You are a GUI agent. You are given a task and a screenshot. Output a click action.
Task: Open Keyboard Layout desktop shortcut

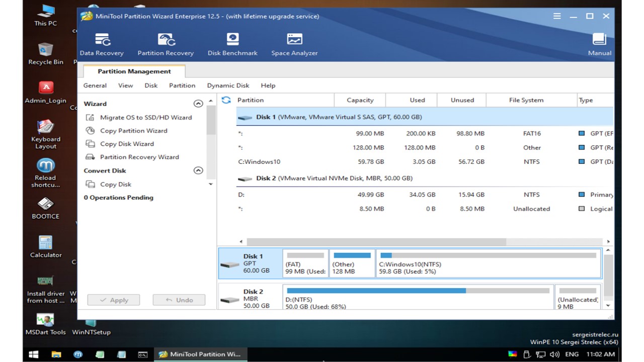pos(46,134)
